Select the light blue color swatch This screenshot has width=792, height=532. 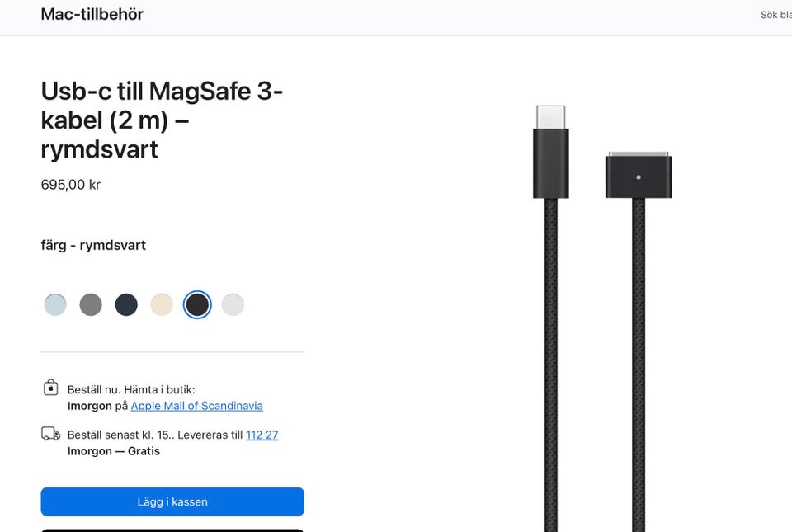tap(55, 304)
